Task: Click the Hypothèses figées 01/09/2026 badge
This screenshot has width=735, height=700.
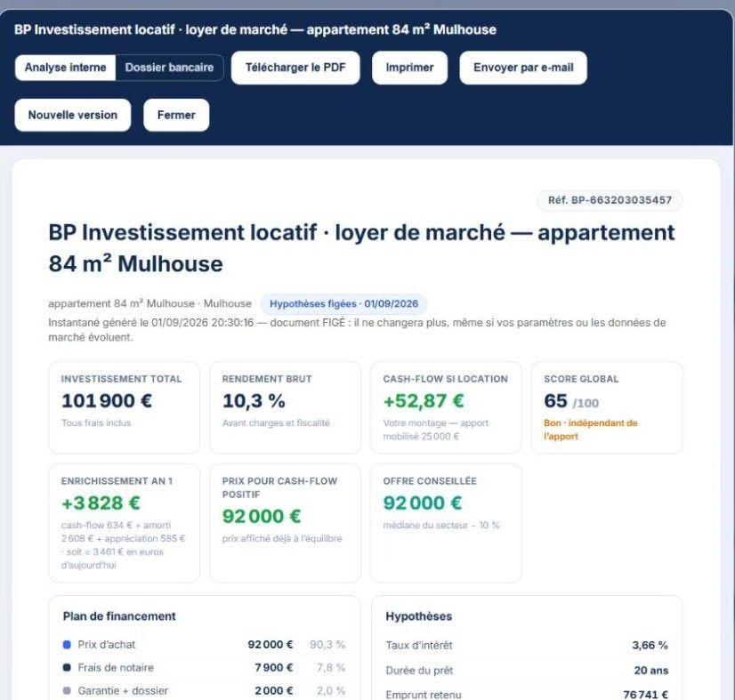Action: coord(343,303)
